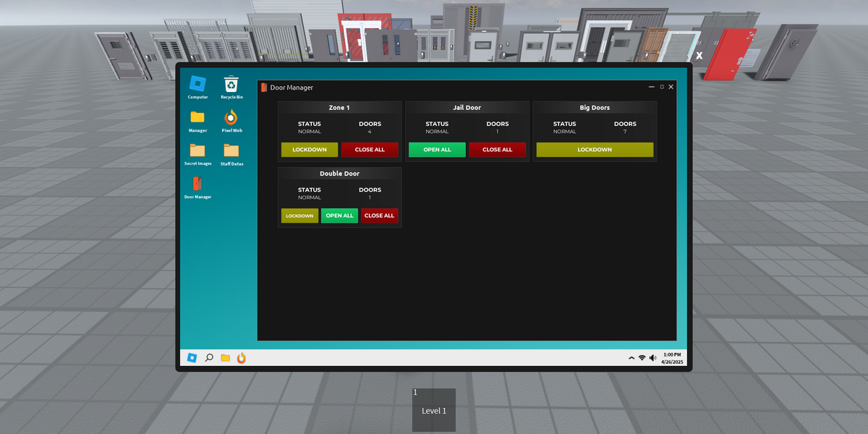Screen dimensions: 868x434
Task: Click the Door Manager window title text
Action: coord(292,88)
